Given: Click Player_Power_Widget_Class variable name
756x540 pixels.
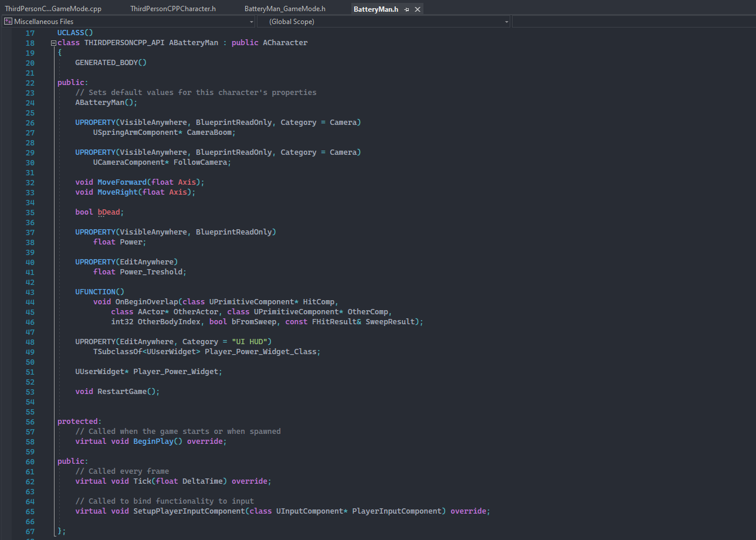Looking at the screenshot, I should point(260,352).
